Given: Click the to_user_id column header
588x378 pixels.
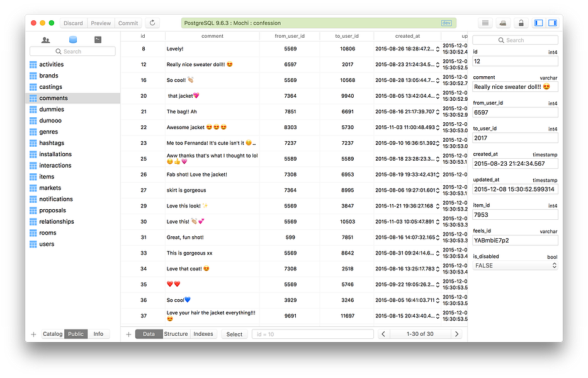Looking at the screenshot, I should coord(347,36).
